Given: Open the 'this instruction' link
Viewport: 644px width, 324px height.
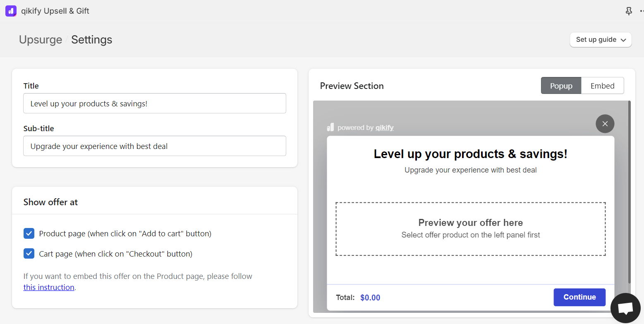Looking at the screenshot, I should 49,287.
